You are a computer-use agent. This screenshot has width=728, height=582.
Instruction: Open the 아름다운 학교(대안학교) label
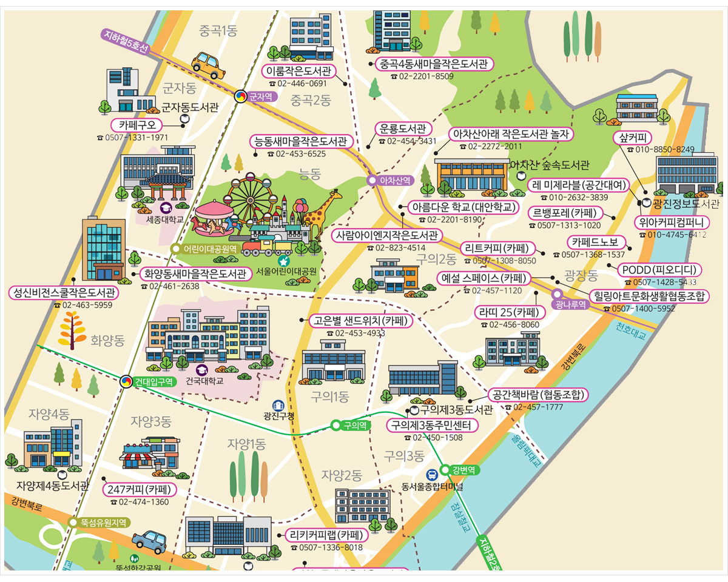point(463,207)
